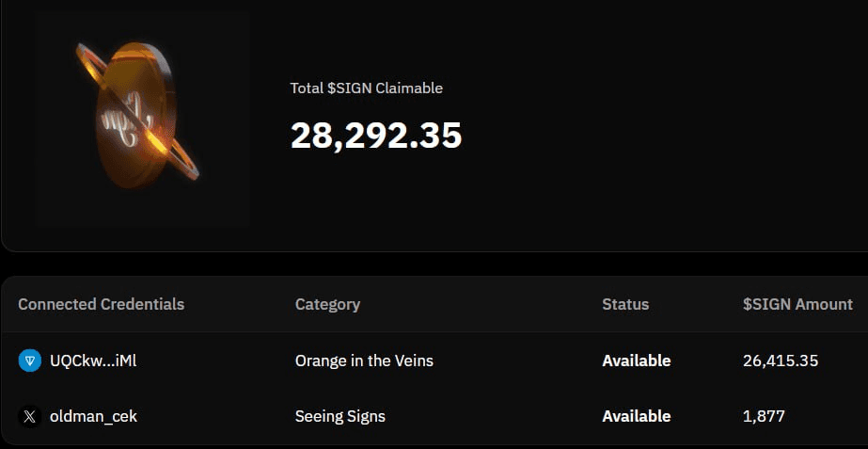Click empty space right of the claimable total
This screenshot has height=449, width=868.
[x=658, y=136]
